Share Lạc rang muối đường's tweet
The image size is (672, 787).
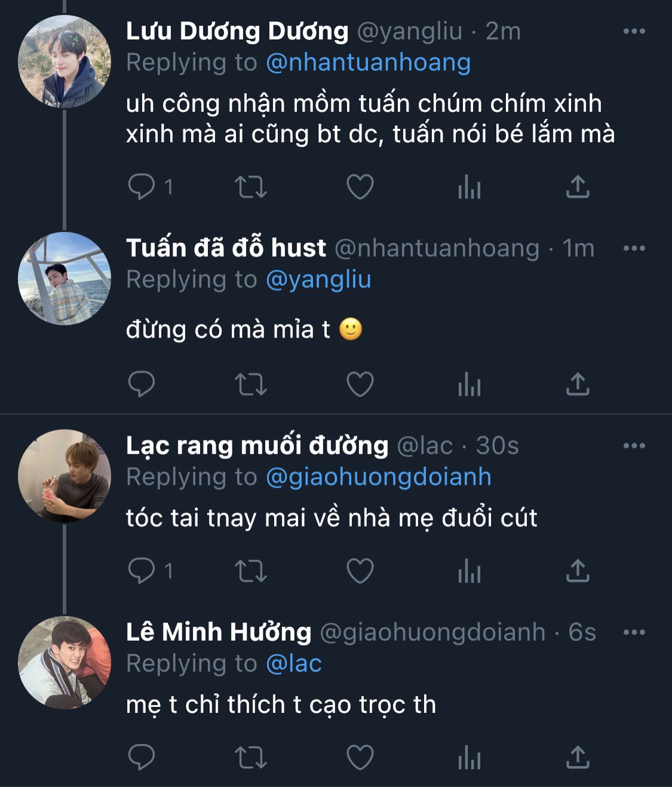pyautogui.click(x=578, y=571)
